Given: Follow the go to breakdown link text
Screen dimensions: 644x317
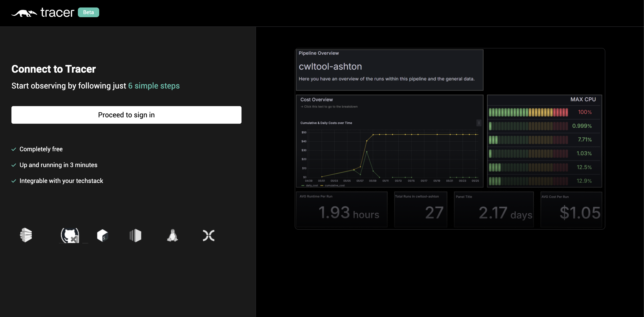Looking at the screenshot, I should 329,107.
